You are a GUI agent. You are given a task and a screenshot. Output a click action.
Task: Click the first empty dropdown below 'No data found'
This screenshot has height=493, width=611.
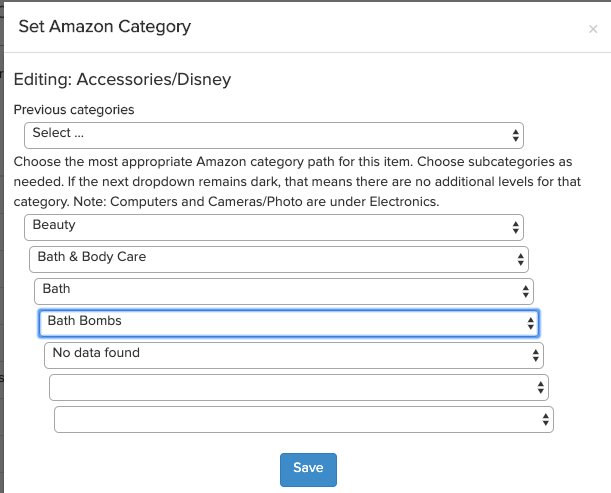coord(298,387)
